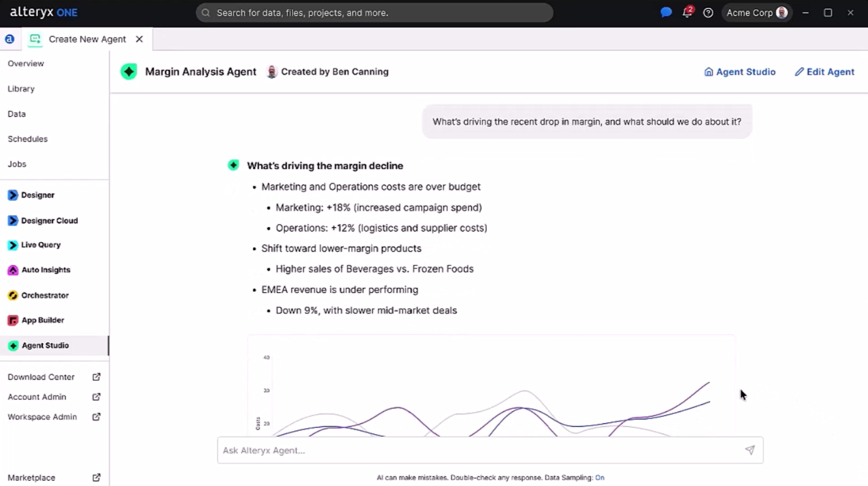
Task: Open the Account Admin link
Action: [x=37, y=397]
